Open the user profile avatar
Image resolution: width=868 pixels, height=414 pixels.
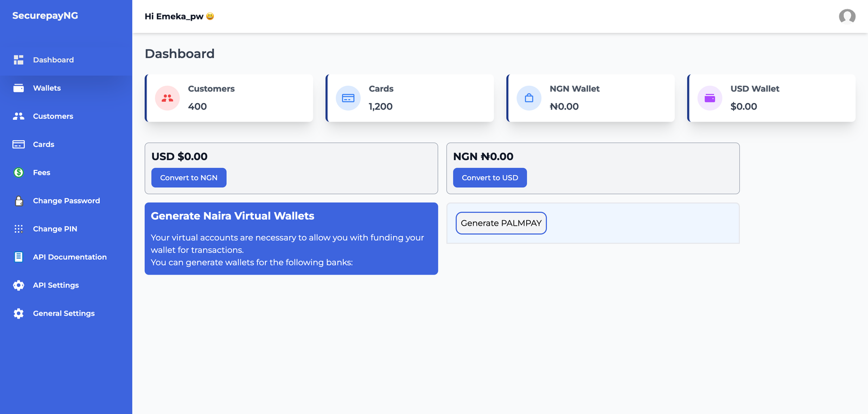tap(847, 17)
